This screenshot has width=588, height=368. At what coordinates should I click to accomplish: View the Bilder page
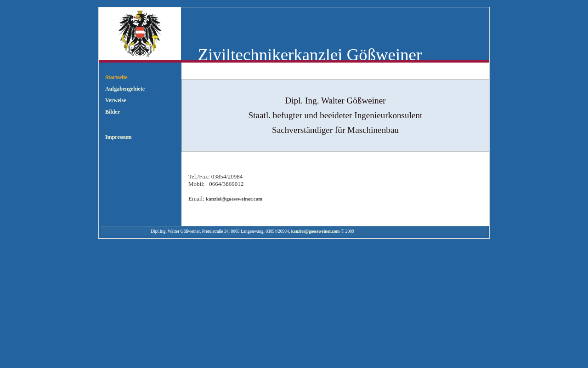click(x=113, y=112)
